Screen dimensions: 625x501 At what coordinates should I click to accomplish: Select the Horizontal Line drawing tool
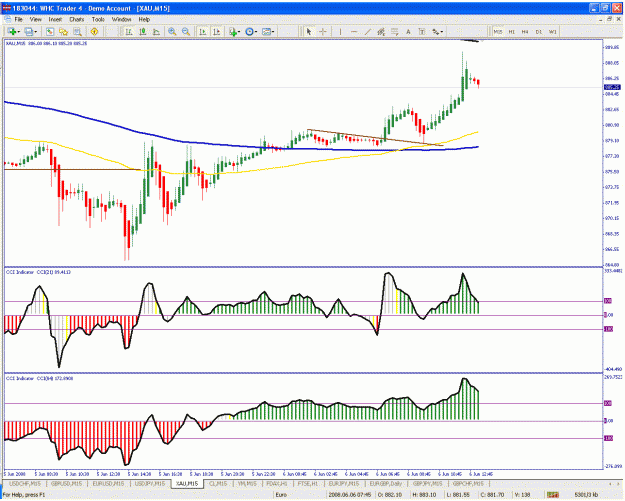point(354,31)
